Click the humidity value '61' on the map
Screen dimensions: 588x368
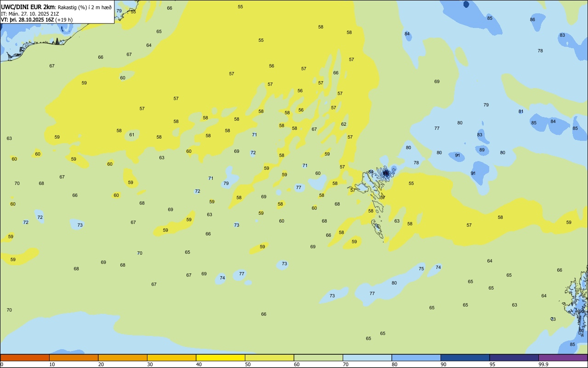coord(132,135)
